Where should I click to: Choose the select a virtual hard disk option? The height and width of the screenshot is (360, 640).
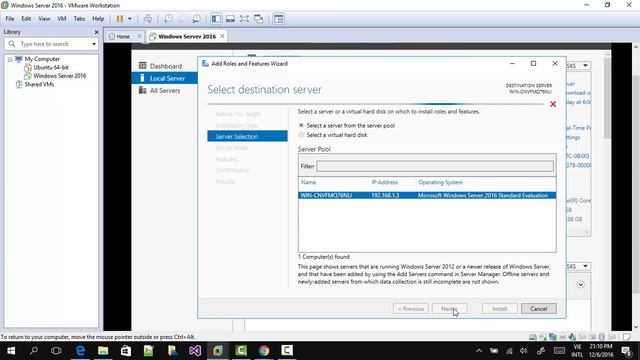tap(333, 135)
